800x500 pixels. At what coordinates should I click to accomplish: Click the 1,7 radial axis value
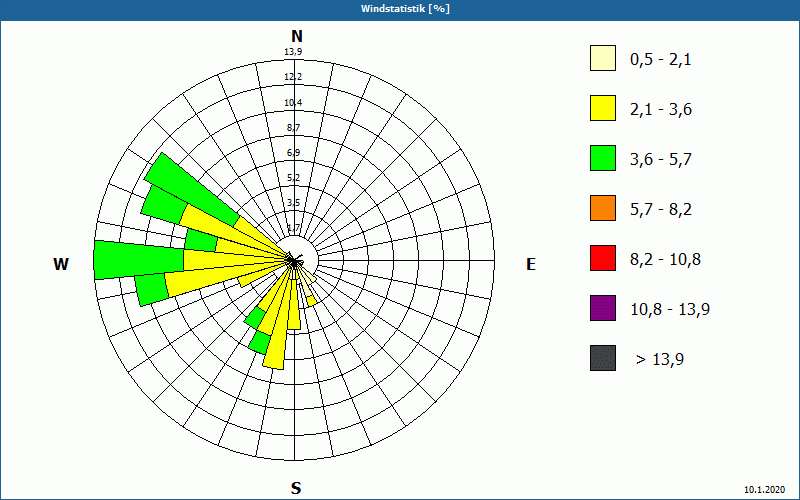click(293, 228)
